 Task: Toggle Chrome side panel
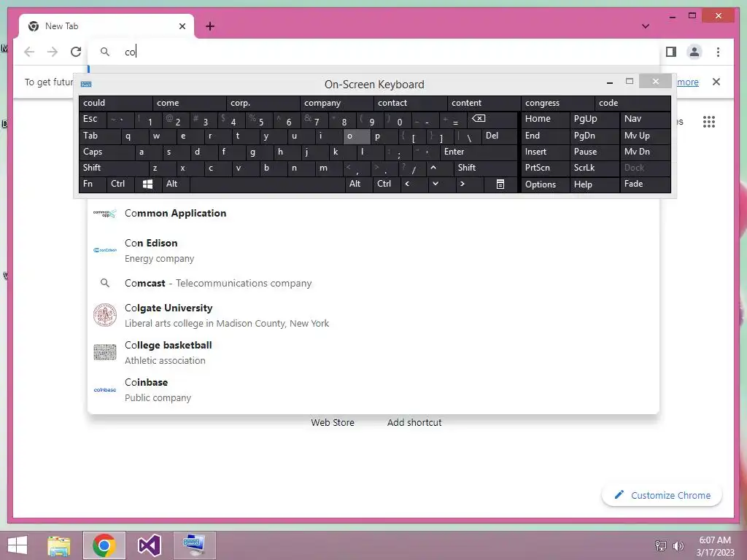(x=671, y=52)
